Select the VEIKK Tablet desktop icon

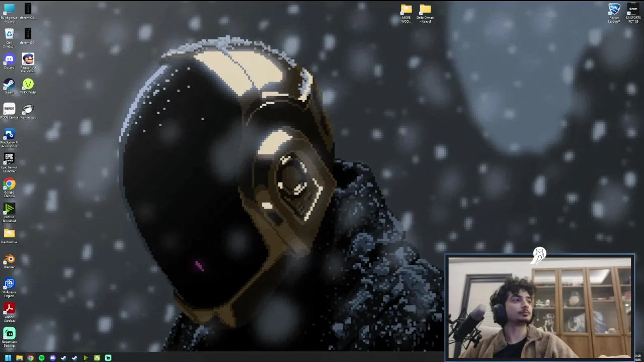click(28, 83)
